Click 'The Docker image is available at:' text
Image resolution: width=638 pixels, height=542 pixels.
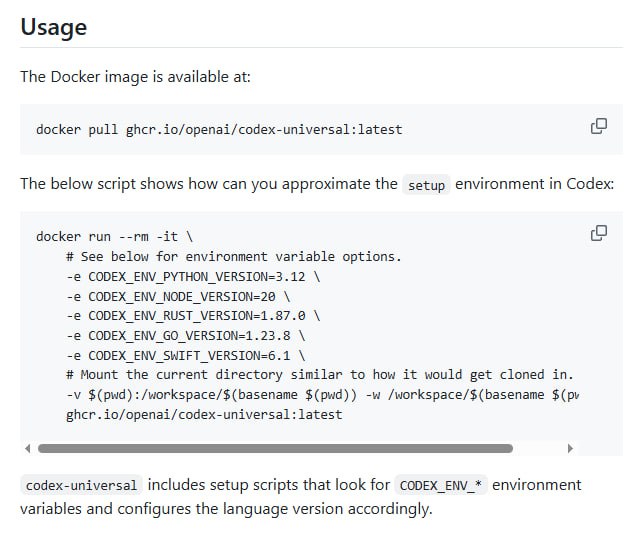135,77
